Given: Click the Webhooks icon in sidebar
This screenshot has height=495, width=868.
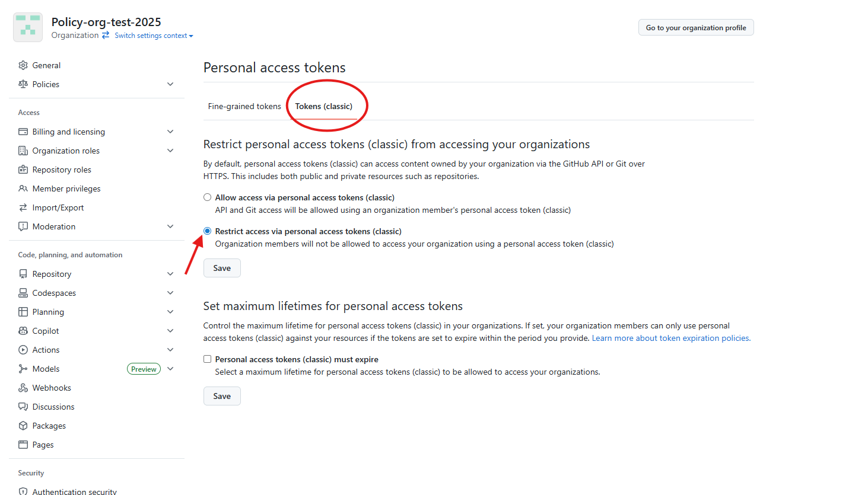Looking at the screenshot, I should pos(23,388).
